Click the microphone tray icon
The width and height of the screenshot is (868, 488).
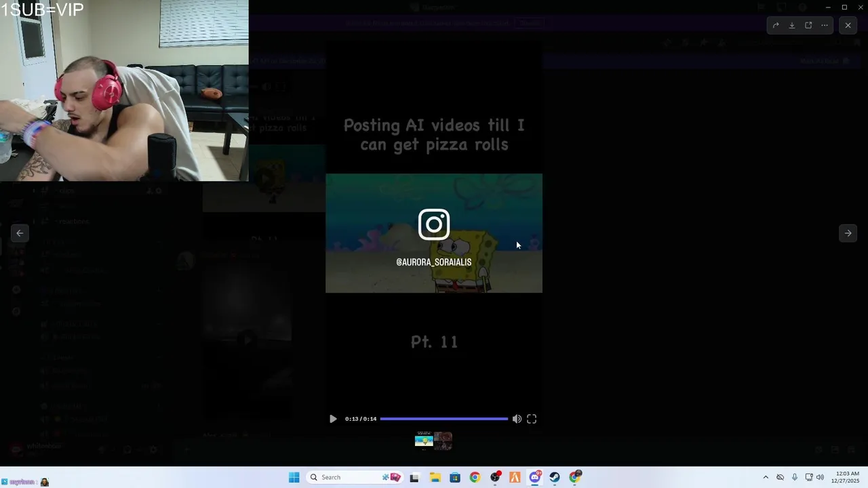(794, 477)
